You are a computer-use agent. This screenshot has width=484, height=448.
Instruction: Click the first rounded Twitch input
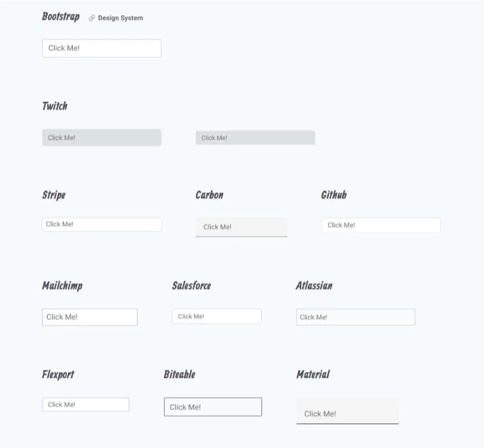pyautogui.click(x=102, y=138)
